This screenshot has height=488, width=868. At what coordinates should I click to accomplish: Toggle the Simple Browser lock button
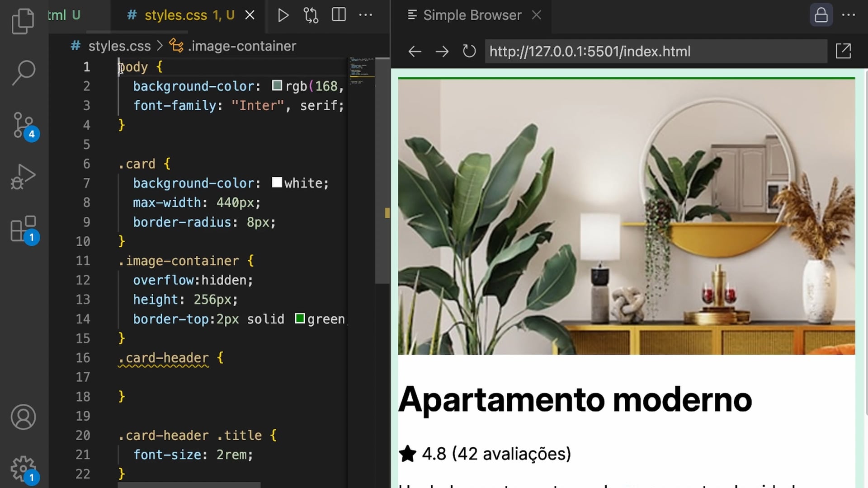(821, 15)
